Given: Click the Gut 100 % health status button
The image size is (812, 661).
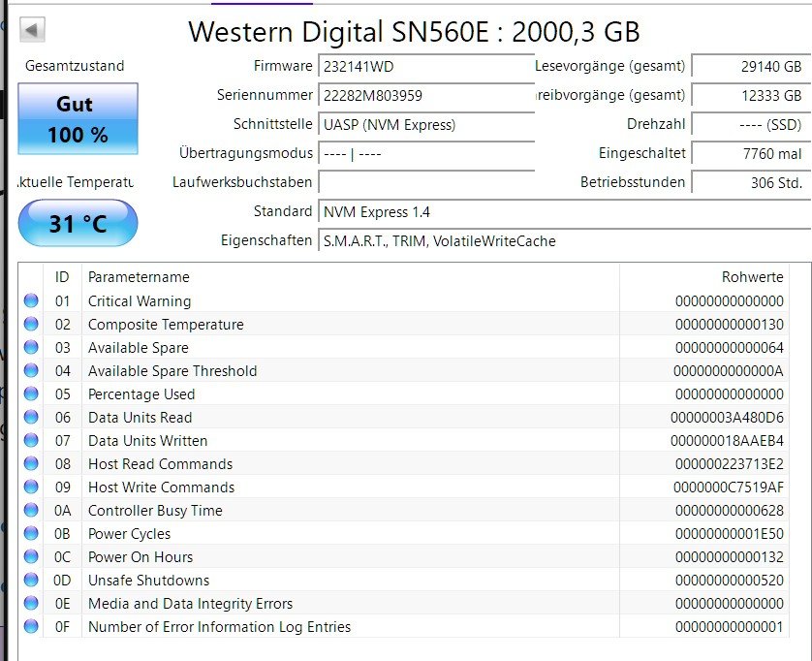Looking at the screenshot, I should point(78,119).
